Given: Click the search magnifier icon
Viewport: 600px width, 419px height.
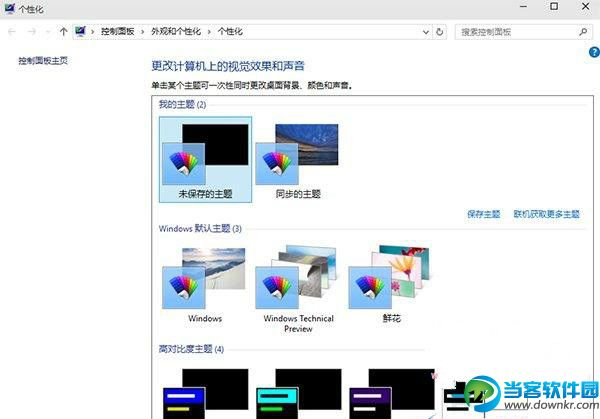Looking at the screenshot, I should click(x=583, y=32).
